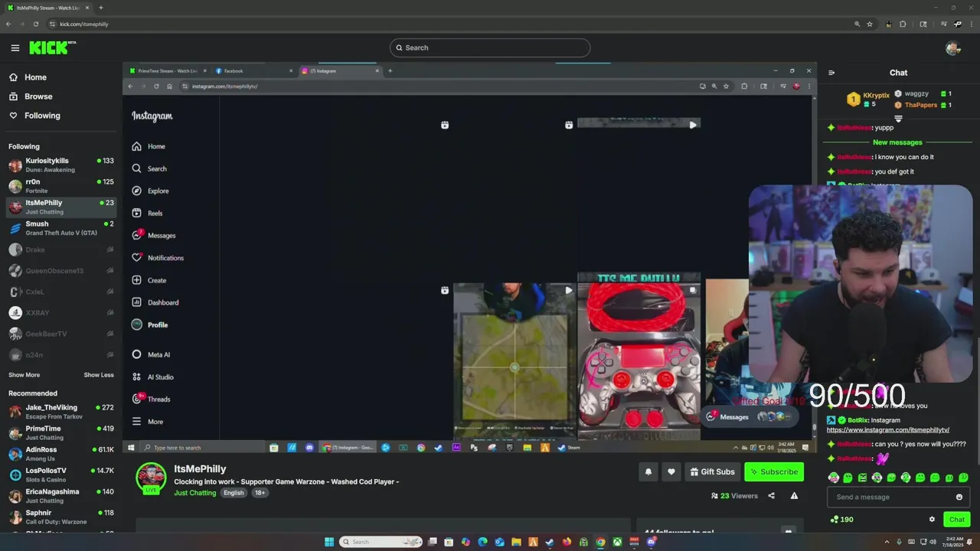The width and height of the screenshot is (980, 551).
Task: Open the browser zoom magnifier icon
Action: (x=857, y=24)
